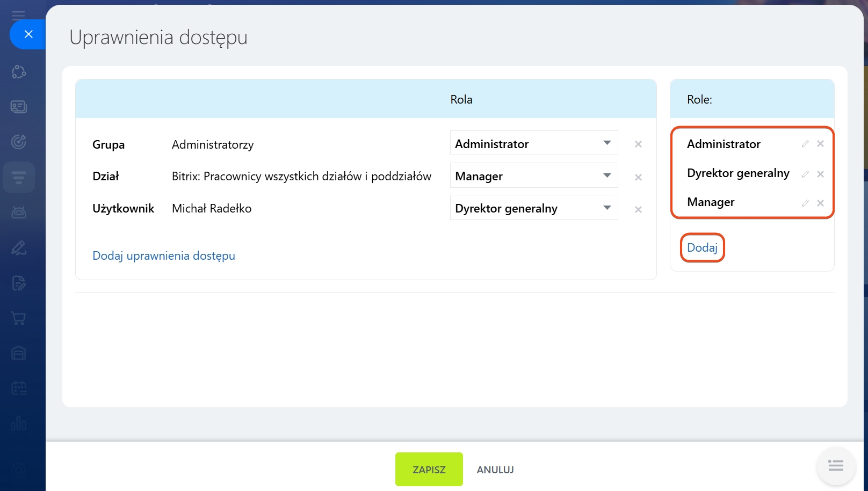Click the pencil icon beside the Manager role
Viewport: 868px width, 491px height.
pyautogui.click(x=805, y=203)
